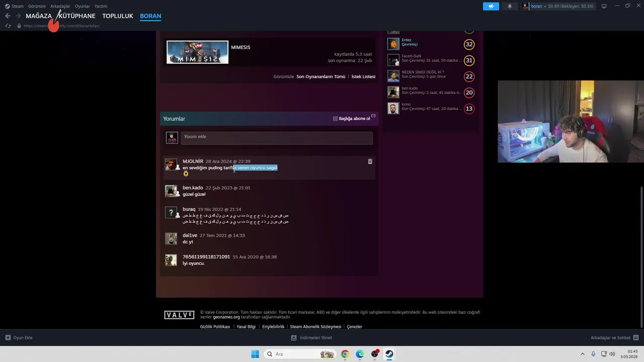Open 76561199118171091 commenter name link

(x=206, y=257)
